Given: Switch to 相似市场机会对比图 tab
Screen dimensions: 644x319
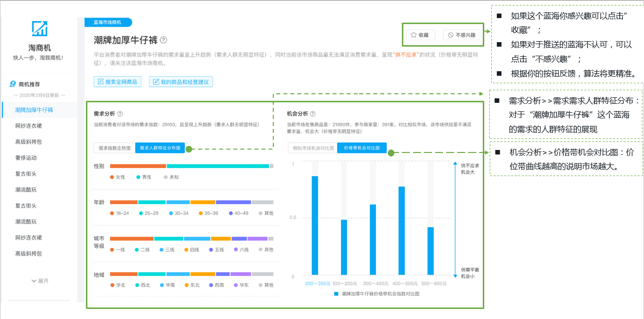Looking at the screenshot, I should pos(312,148).
